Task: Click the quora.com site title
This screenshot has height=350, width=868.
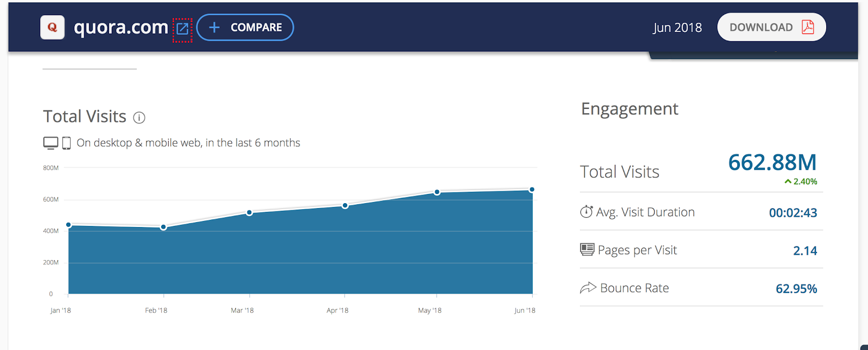Action: coord(121,27)
